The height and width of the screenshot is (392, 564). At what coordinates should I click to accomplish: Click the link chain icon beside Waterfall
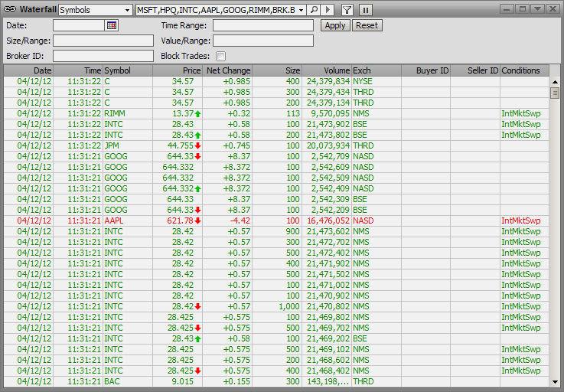[10, 9]
